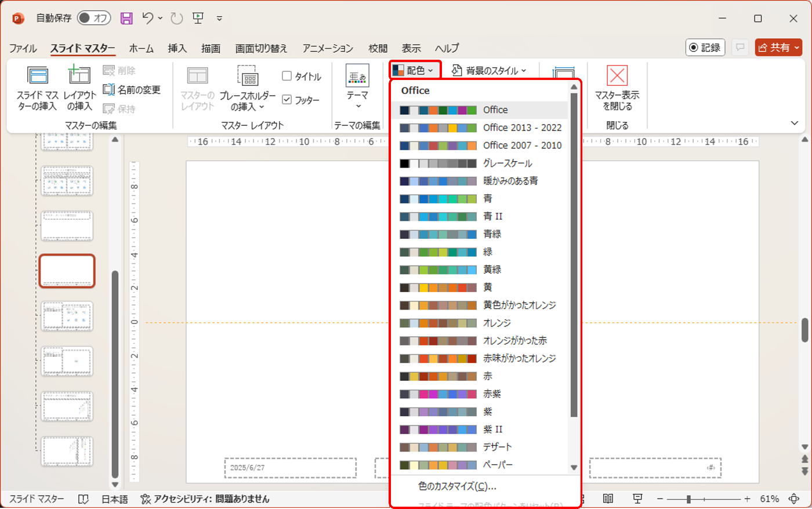Viewport: 812px width, 509px height.
Task: Choose デザート color scheme
Action: (x=480, y=447)
